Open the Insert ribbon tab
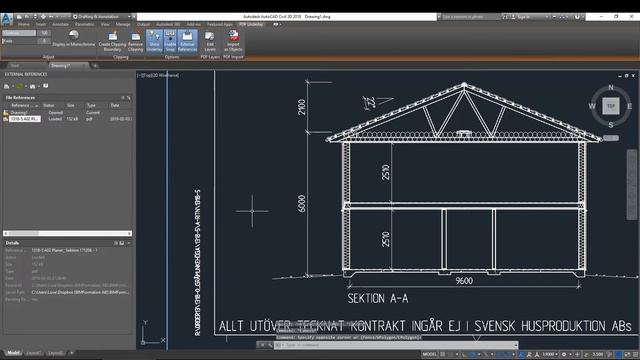Viewport: 640px width, 360px height. coord(41,24)
